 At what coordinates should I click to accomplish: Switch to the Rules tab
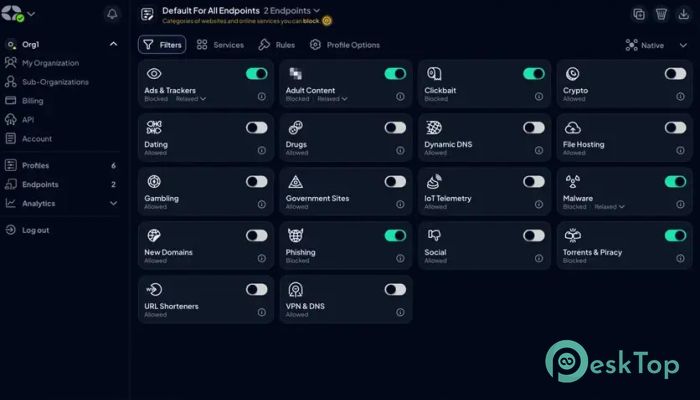(x=277, y=45)
